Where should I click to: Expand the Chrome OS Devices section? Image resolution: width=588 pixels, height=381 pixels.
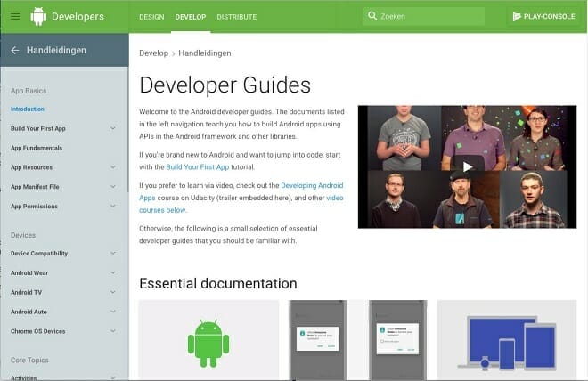pyautogui.click(x=113, y=331)
